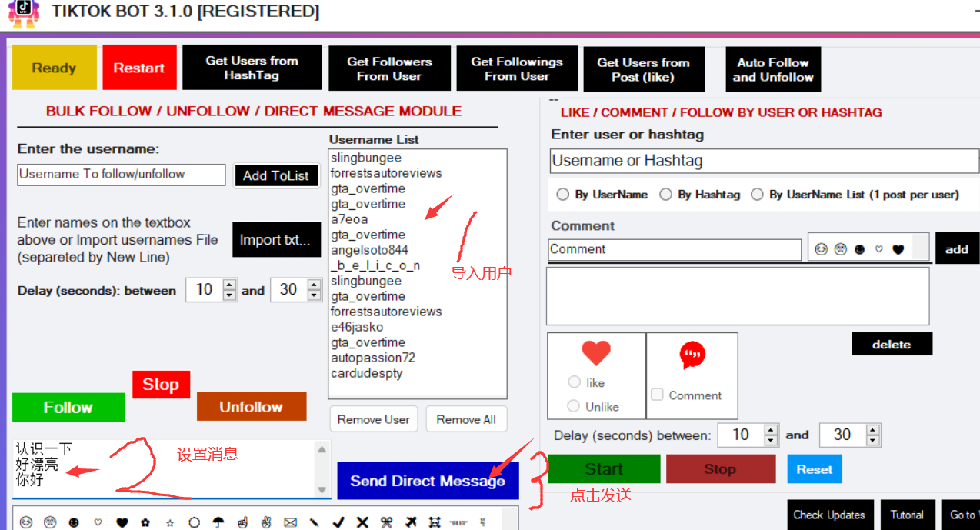The image size is (980, 530).
Task: Click the red speech bubble comment icon
Action: click(x=692, y=355)
